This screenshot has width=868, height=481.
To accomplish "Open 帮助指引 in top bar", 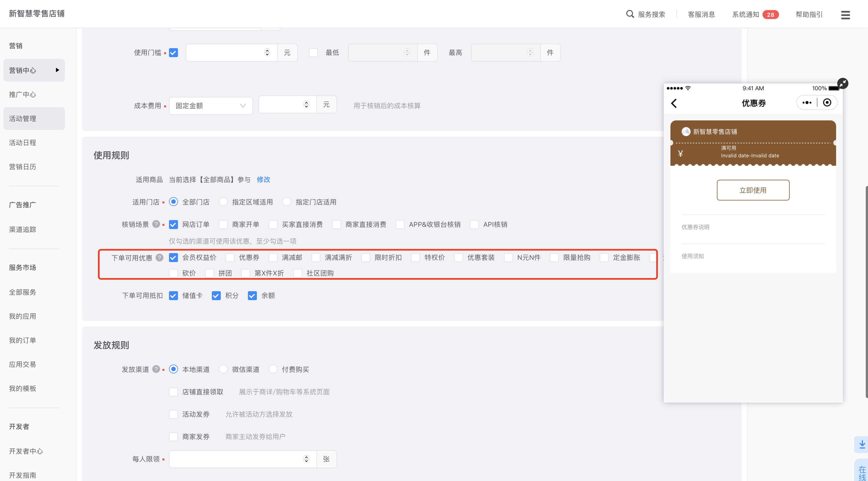I will pyautogui.click(x=809, y=15).
